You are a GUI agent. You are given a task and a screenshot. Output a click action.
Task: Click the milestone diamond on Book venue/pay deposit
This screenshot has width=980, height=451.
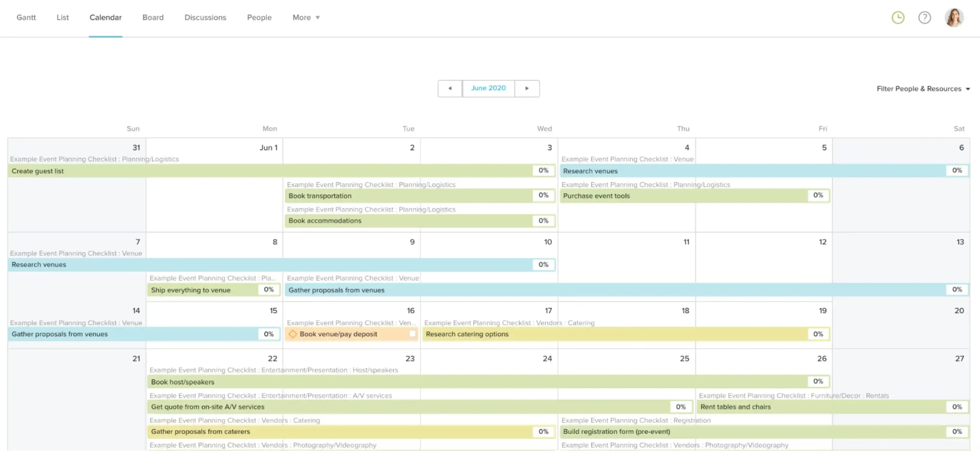tap(293, 334)
